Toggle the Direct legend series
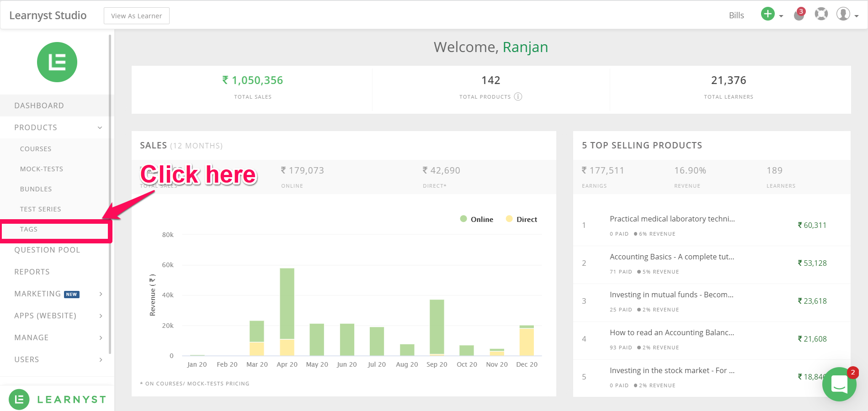This screenshot has width=868, height=411. click(522, 219)
